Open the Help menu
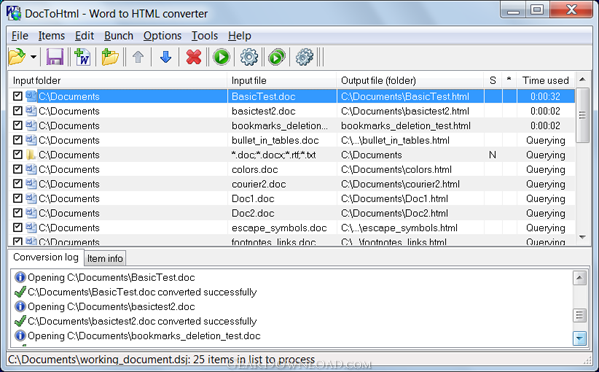Image resolution: width=599 pixels, height=372 pixels. [x=240, y=36]
